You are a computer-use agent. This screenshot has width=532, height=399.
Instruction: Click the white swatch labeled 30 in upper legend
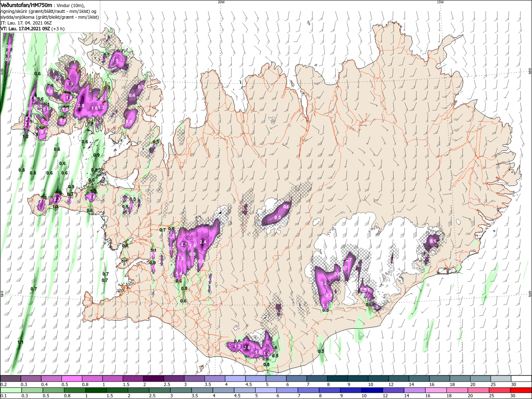521,379
